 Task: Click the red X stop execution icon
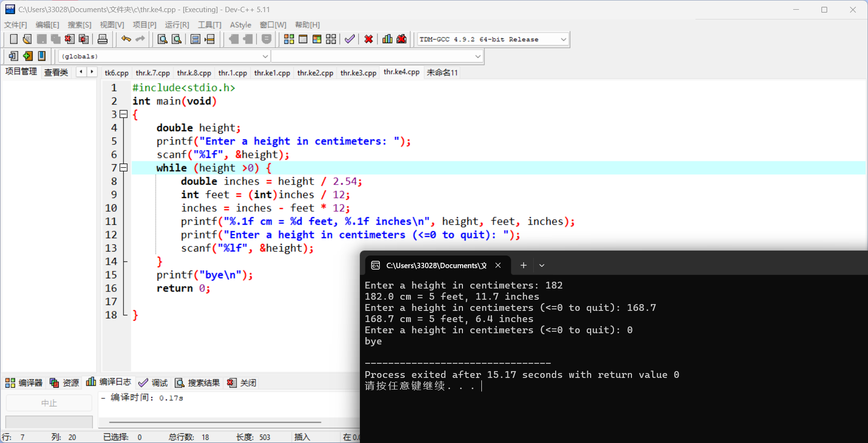(369, 39)
